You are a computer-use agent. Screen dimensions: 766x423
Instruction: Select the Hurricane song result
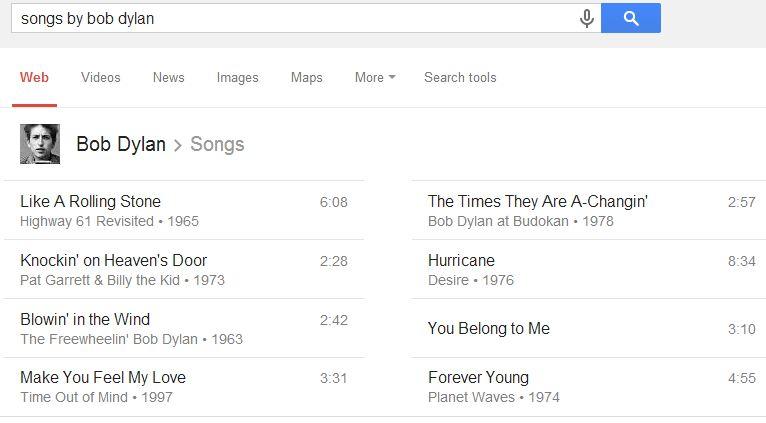click(x=461, y=261)
